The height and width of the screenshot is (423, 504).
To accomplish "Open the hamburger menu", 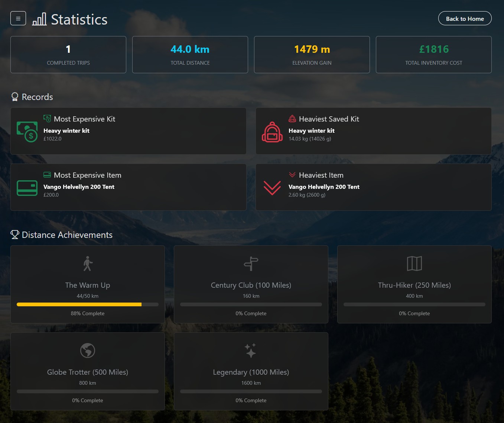I will click(18, 18).
